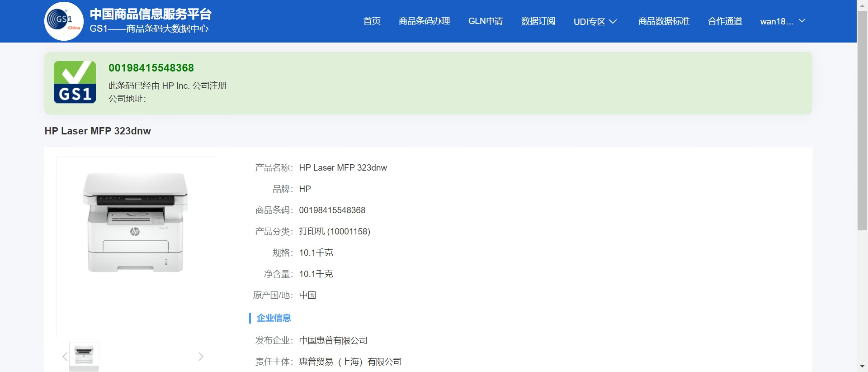Click the 中国商品信息服务平台 site title

[151, 14]
